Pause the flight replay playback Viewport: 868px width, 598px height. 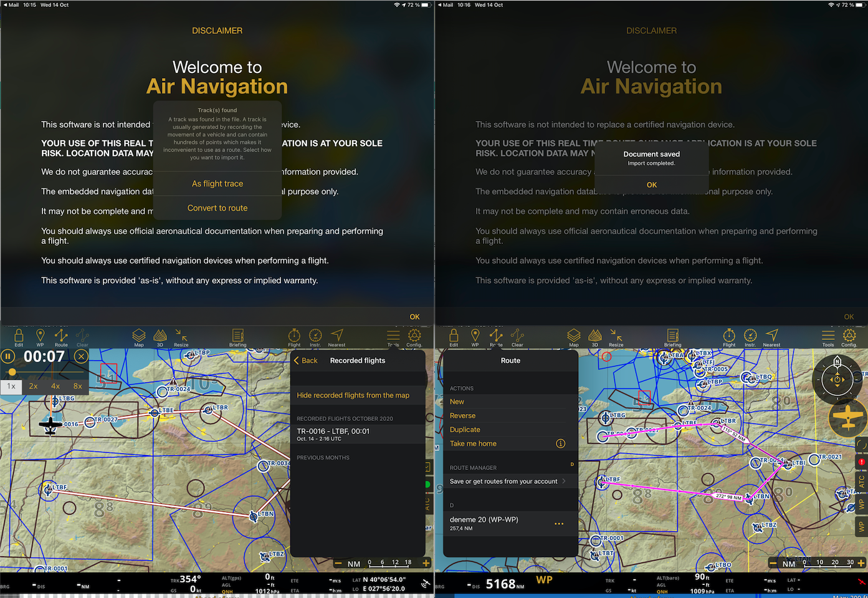[8, 355]
